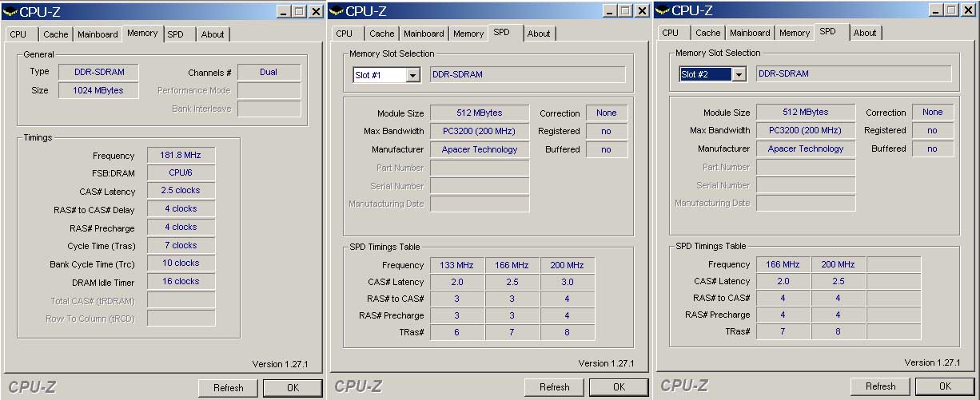Image resolution: width=980 pixels, height=400 pixels.
Task: Minimize the middle CPU-Z Slot #1 window
Action: coord(609,11)
